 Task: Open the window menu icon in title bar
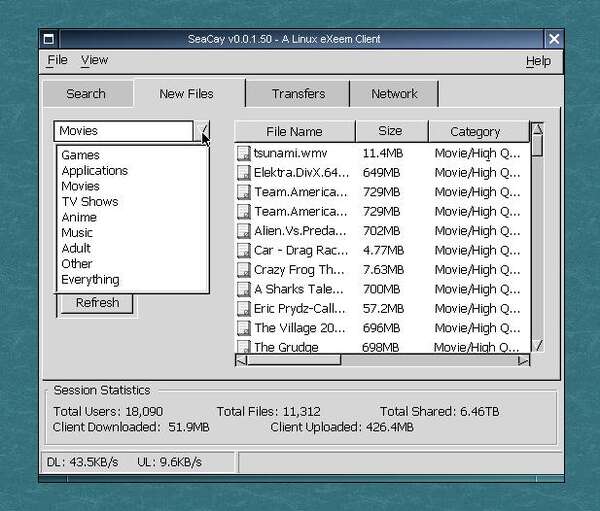coord(49,39)
